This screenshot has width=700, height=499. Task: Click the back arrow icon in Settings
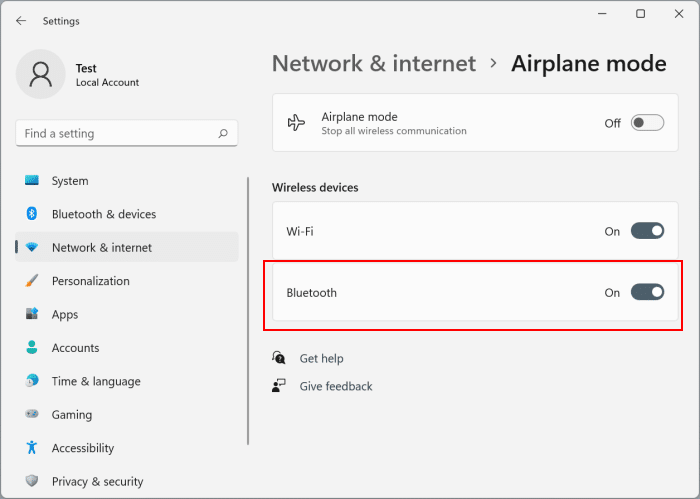coord(21,21)
